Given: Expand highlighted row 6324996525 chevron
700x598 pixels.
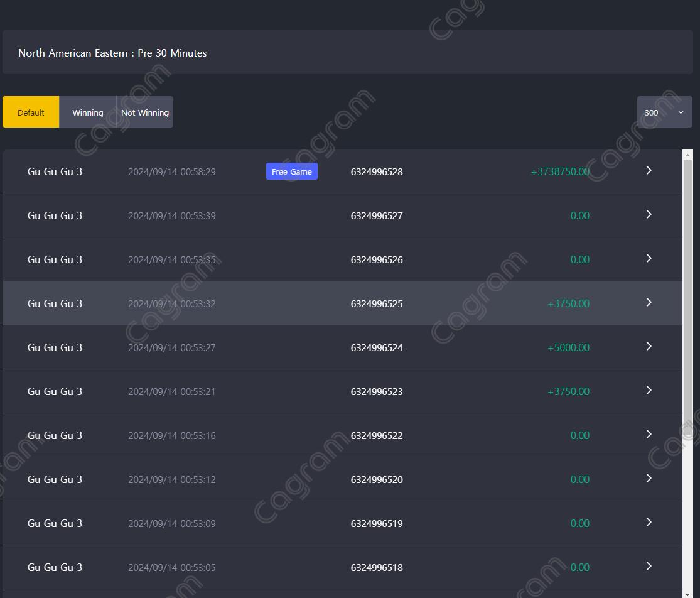Looking at the screenshot, I should pos(649,303).
